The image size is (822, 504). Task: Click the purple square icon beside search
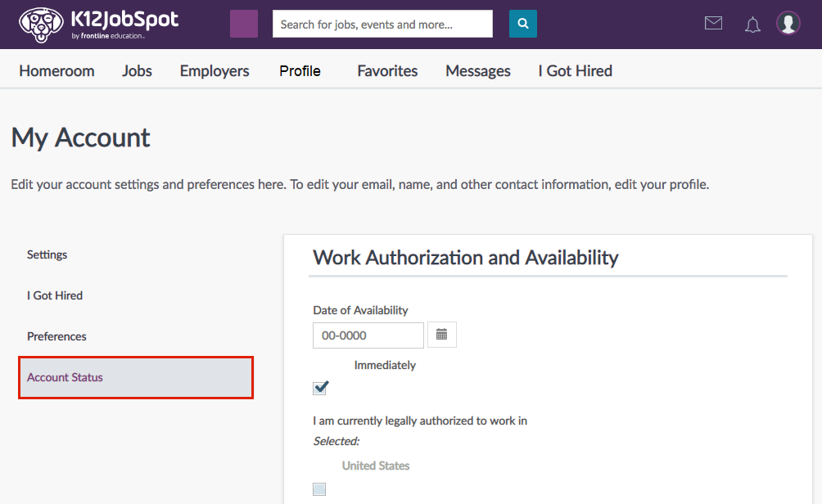pos(243,24)
